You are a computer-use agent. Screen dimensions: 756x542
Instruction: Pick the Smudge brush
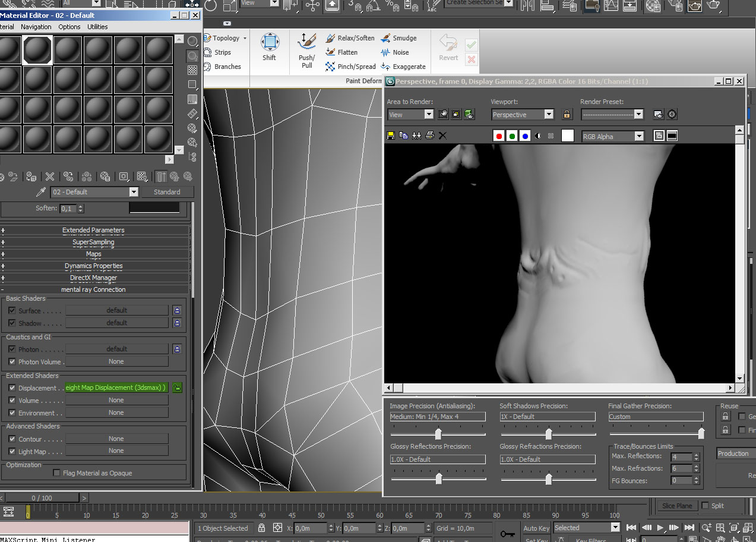tap(398, 38)
